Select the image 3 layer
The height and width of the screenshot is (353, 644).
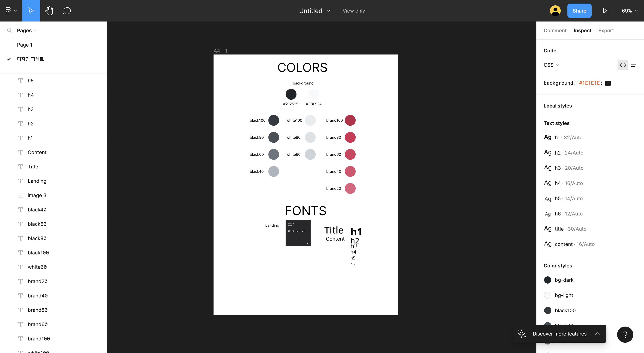[x=37, y=195]
